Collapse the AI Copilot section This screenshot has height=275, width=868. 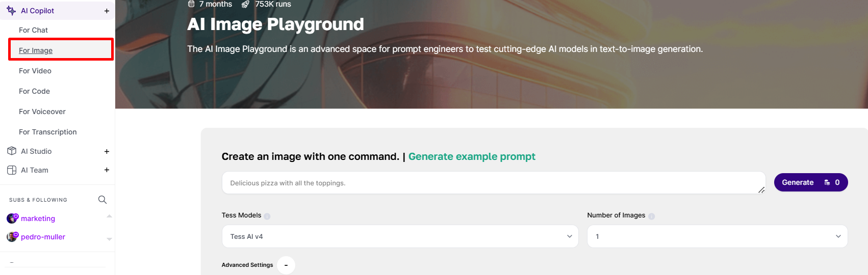[x=107, y=11]
